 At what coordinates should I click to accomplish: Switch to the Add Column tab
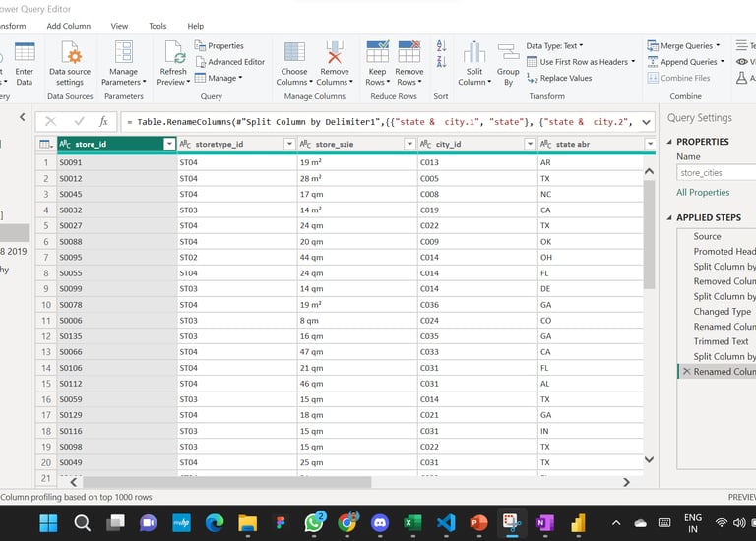click(69, 26)
